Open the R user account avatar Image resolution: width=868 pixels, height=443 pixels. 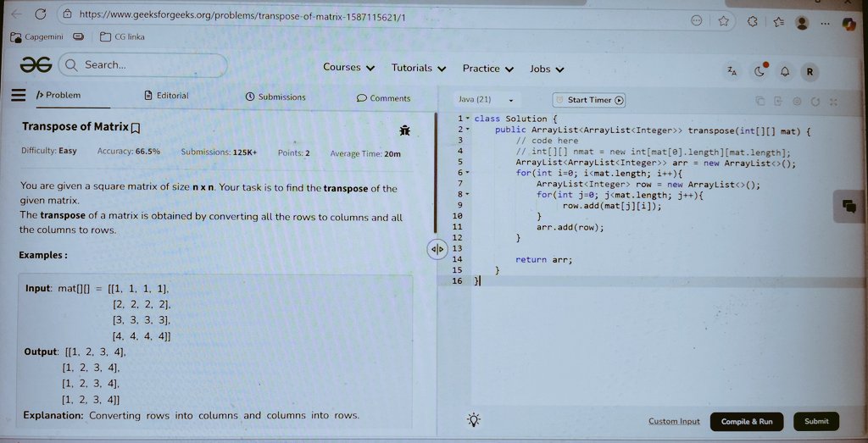pyautogui.click(x=810, y=72)
